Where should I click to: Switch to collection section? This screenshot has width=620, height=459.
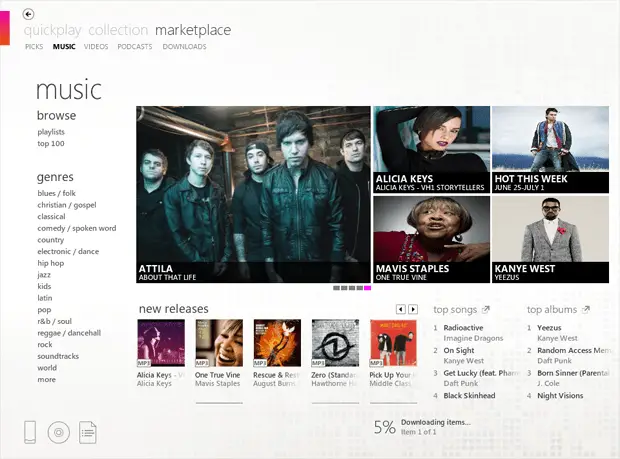118,30
